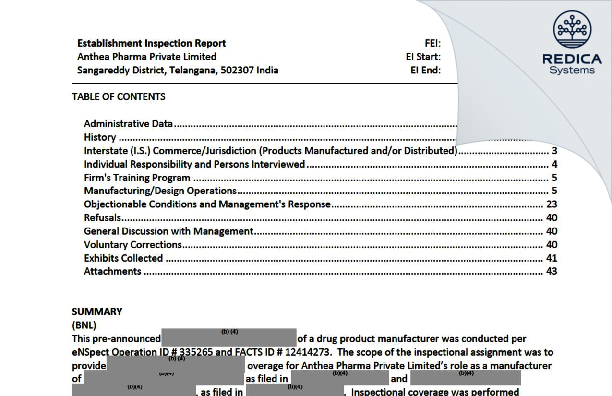Screen dimensions: 612x396
Task: Click page number 41 for Exhibits Collected
Action: [x=552, y=258]
